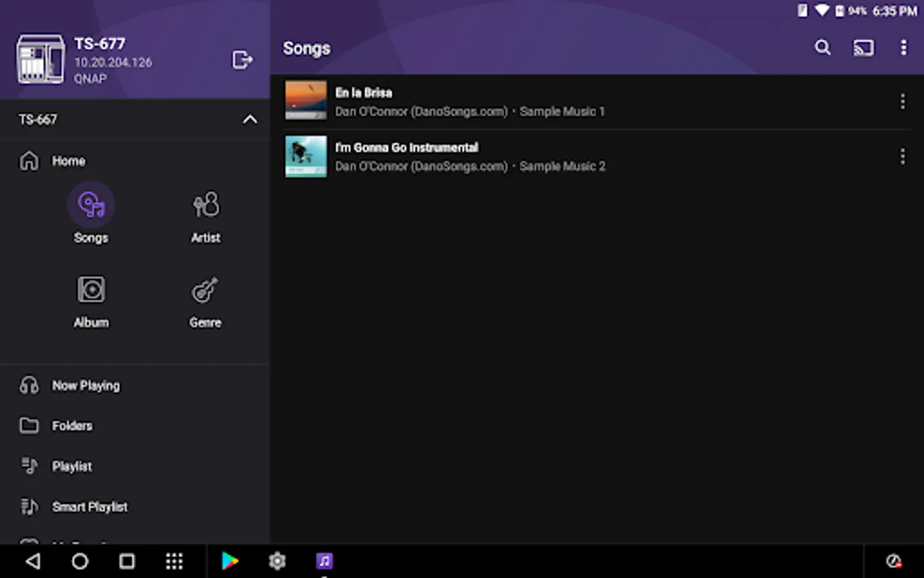Viewport: 924px width, 578px height.
Task: Browse by Genre guitar icon
Action: [x=205, y=290]
